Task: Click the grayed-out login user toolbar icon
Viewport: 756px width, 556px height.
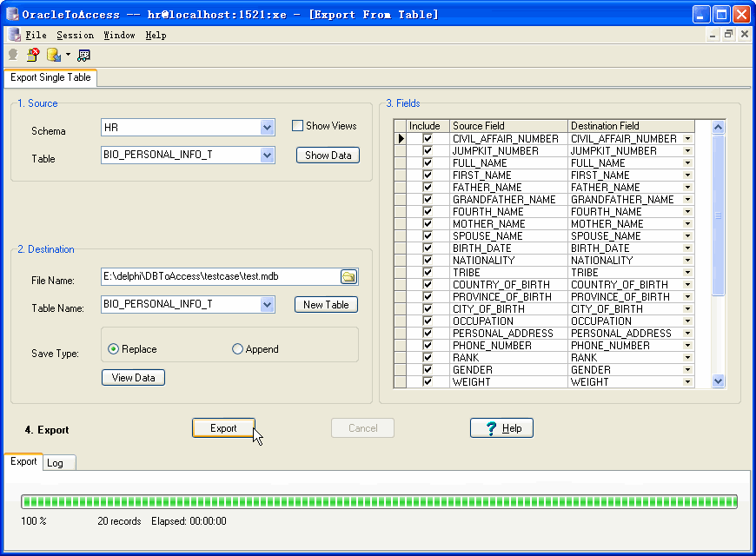Action: (x=13, y=55)
